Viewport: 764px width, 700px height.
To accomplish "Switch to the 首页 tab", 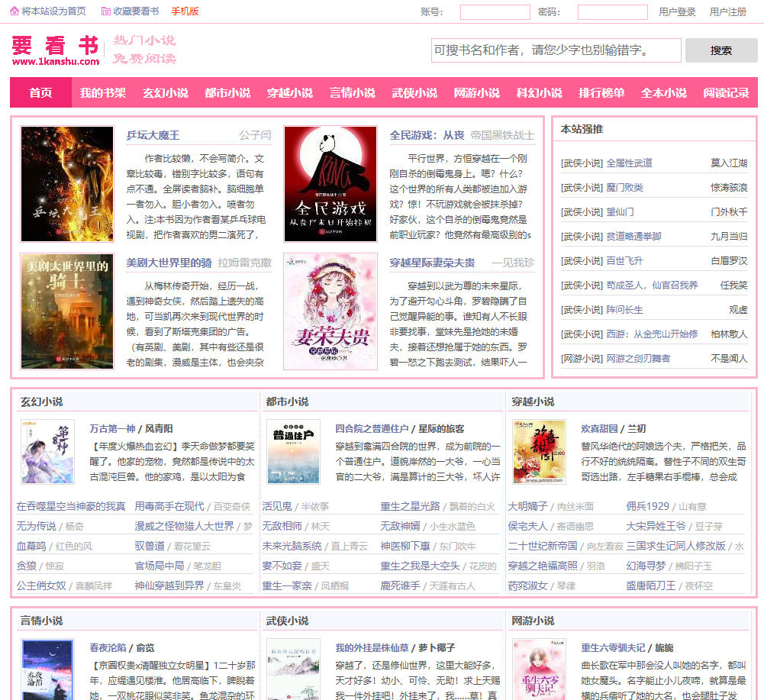I will [x=40, y=92].
